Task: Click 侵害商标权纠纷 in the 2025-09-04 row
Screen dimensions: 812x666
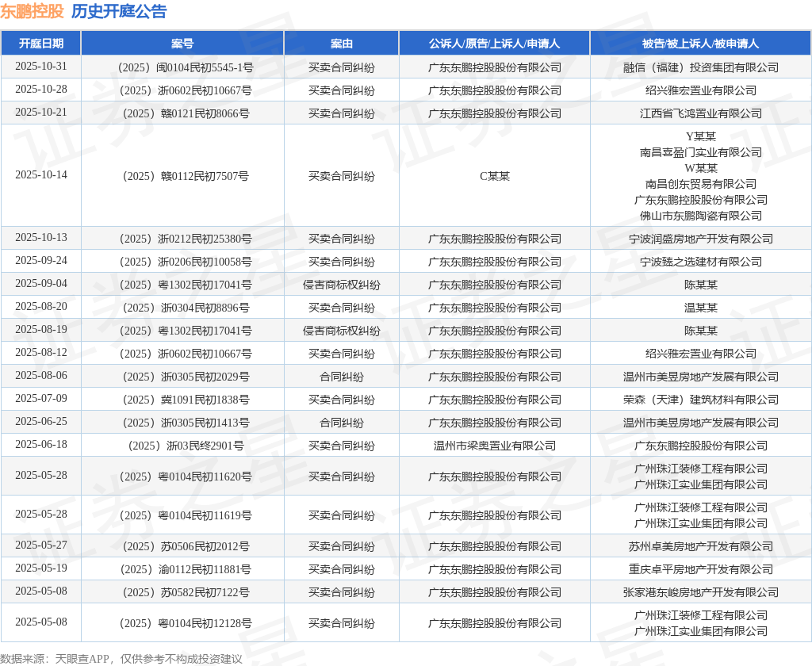Action: tap(341, 285)
